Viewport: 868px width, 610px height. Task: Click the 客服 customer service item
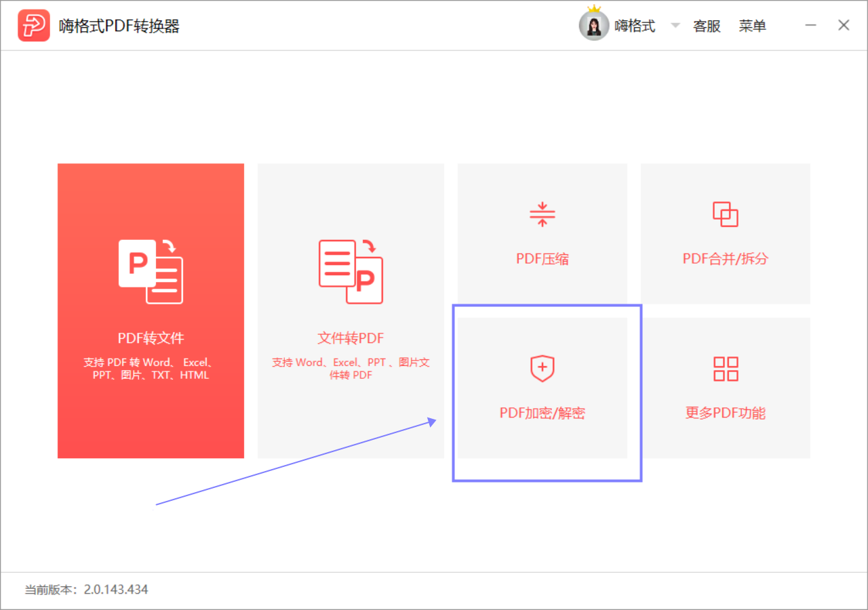click(707, 25)
